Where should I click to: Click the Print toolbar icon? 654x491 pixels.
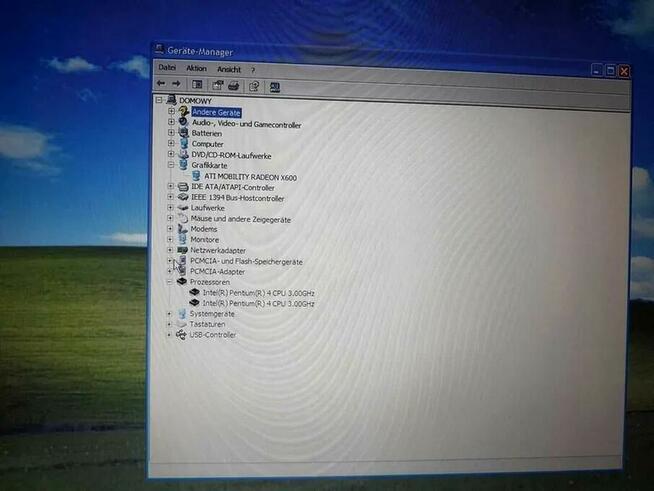tap(234, 86)
